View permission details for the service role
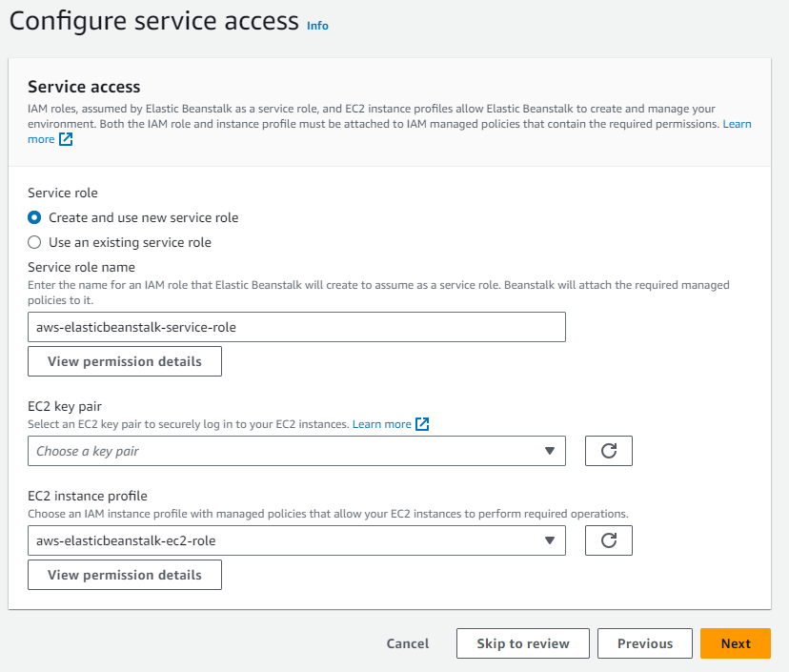 [x=124, y=361]
